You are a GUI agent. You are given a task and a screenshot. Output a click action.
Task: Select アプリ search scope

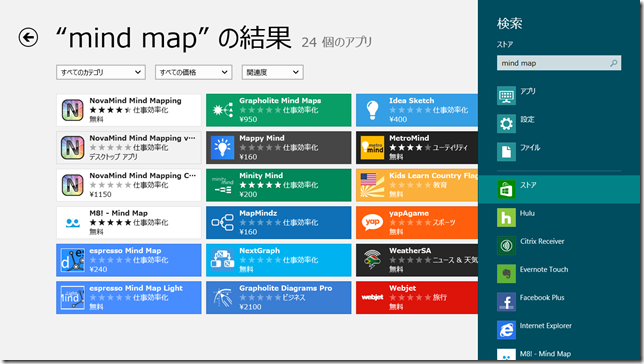coord(559,96)
